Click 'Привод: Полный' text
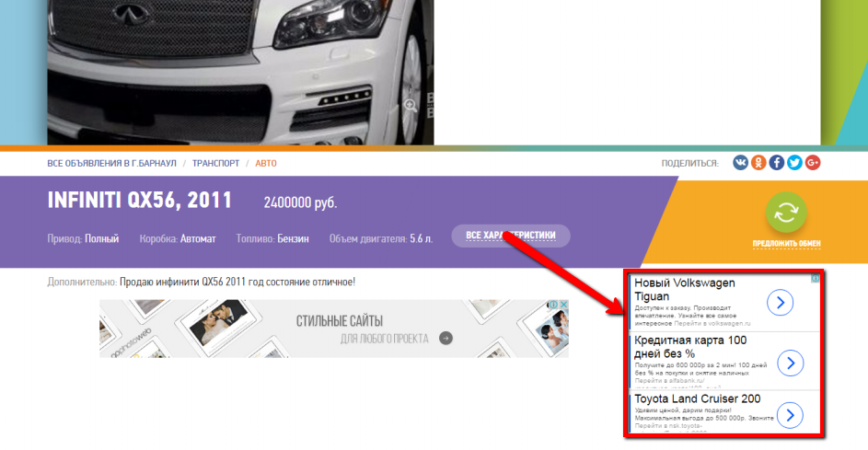The width and height of the screenshot is (868, 450). [83, 238]
